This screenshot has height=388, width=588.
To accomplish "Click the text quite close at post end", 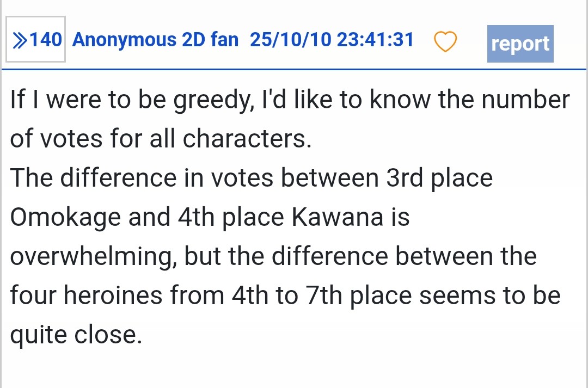I will pos(76,334).
